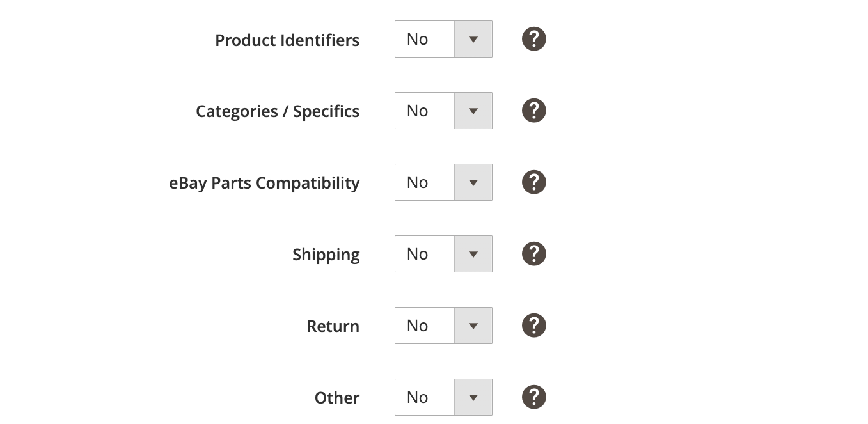Click the Categories / Specifics help icon
Image resolution: width=868 pixels, height=424 pixels.
533,111
